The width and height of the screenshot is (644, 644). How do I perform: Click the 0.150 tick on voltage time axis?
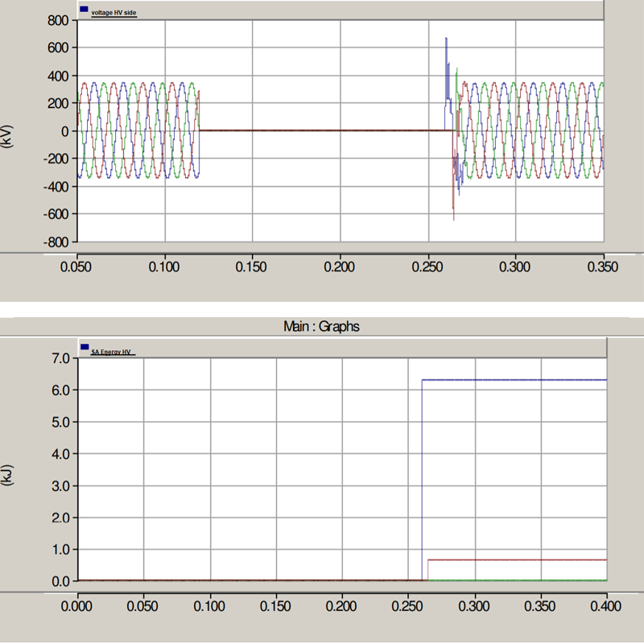pyautogui.click(x=252, y=266)
